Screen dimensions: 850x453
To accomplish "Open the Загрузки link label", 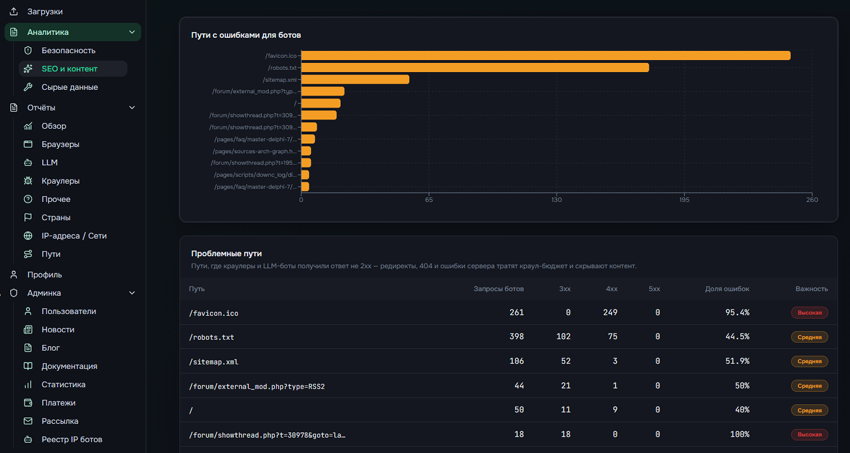I will coord(45,11).
